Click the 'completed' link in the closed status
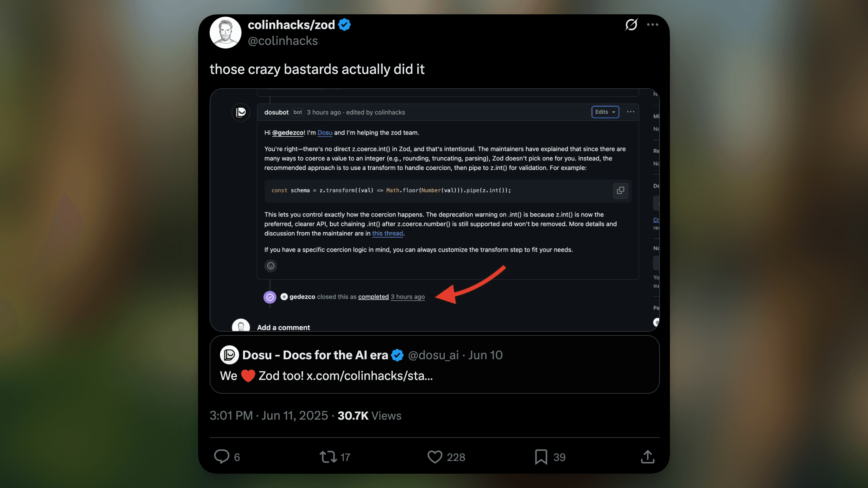Viewport: 868px width, 488px height. (x=373, y=297)
